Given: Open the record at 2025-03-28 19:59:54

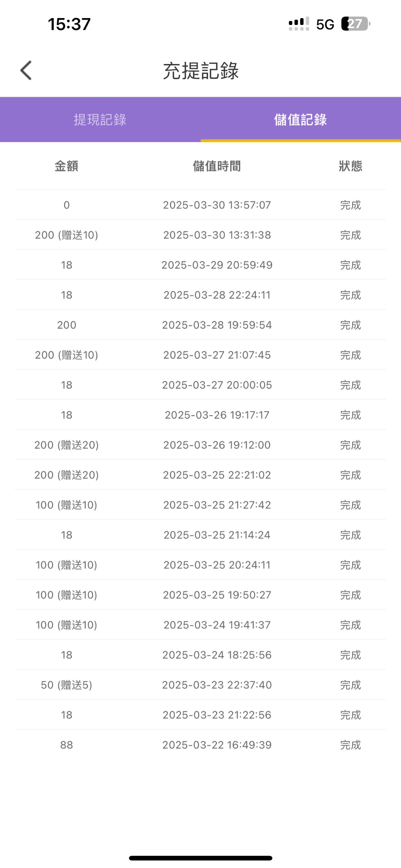Looking at the screenshot, I should [217, 325].
